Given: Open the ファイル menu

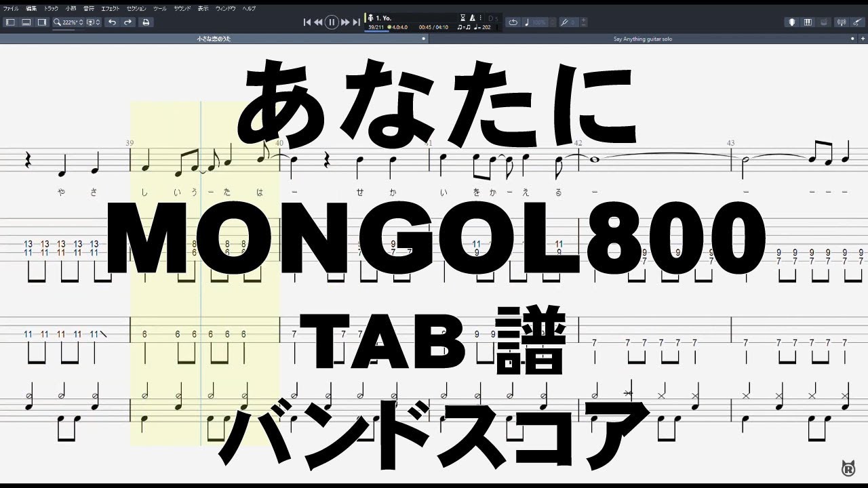Looking at the screenshot, I should tap(11, 8).
